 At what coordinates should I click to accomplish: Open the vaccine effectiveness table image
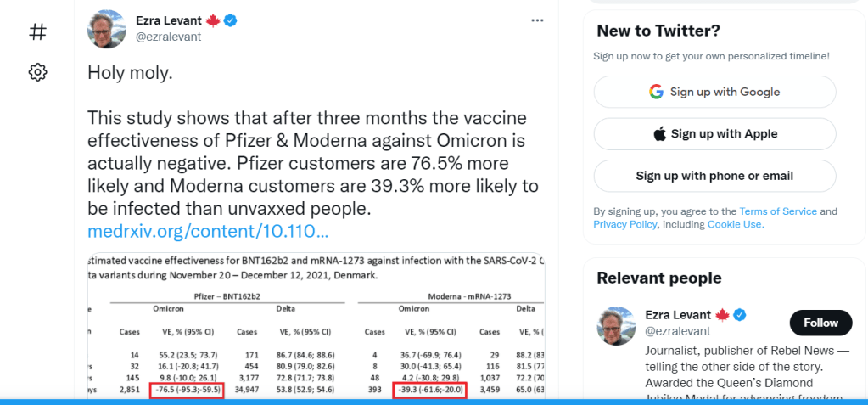tap(316, 331)
